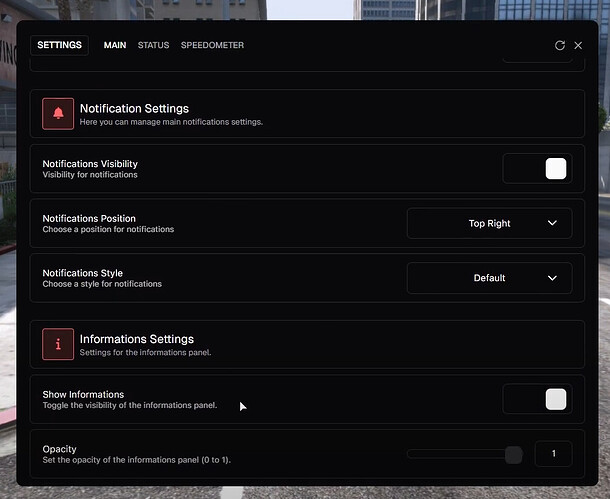Click the Opacity value input field
This screenshot has height=499, width=610.
554,453
